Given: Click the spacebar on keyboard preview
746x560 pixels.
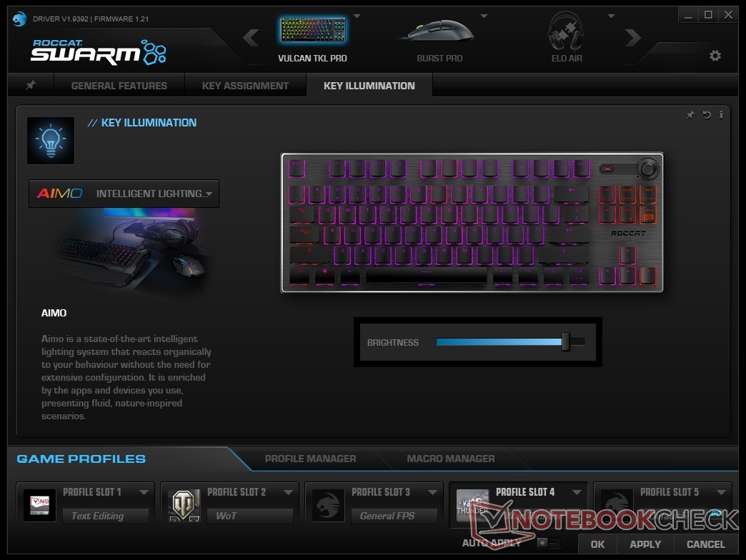Looking at the screenshot, I should click(x=427, y=275).
